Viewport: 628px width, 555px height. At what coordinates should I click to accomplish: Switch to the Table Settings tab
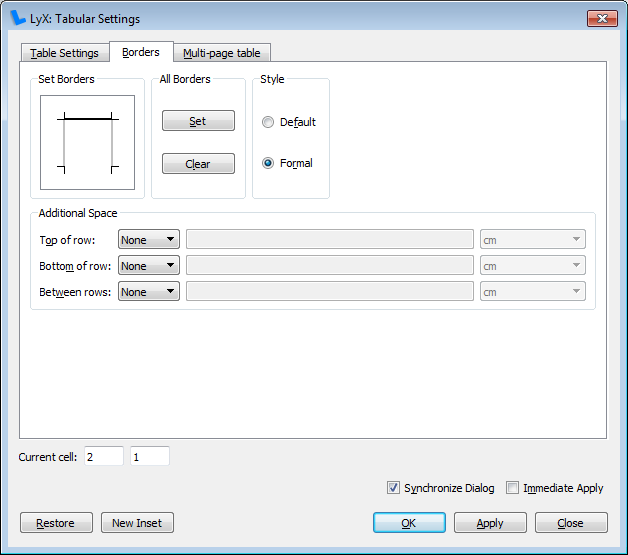[64, 53]
